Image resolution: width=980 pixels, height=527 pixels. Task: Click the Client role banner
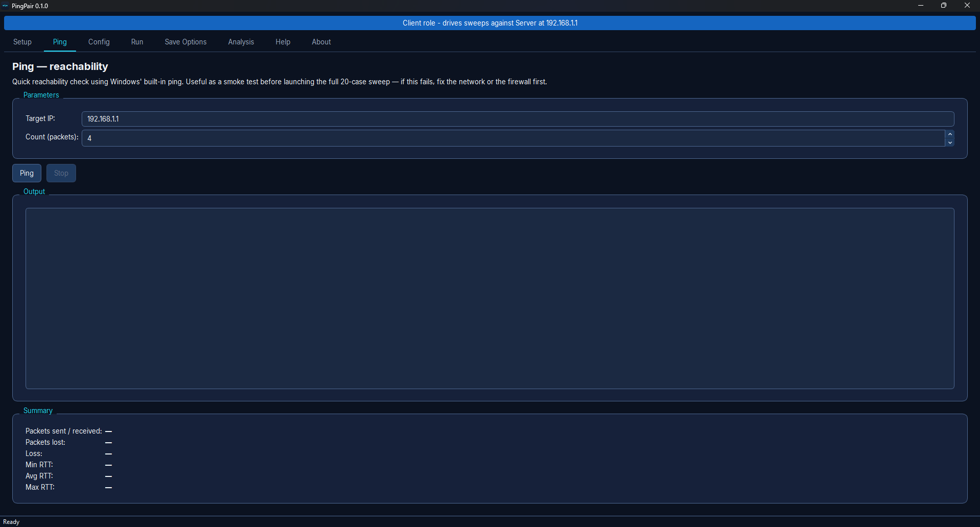pyautogui.click(x=489, y=23)
